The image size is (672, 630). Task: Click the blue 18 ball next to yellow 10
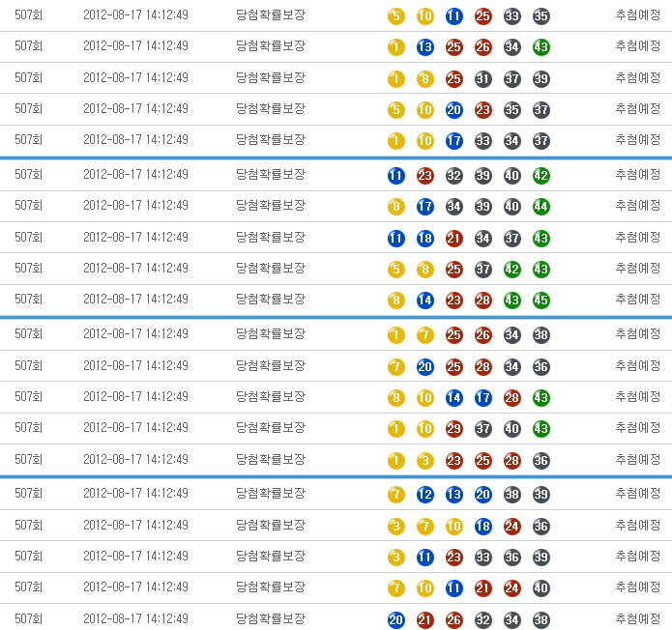click(483, 526)
